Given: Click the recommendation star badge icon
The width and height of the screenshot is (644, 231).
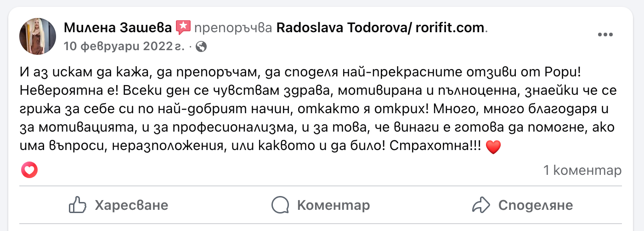Looking at the screenshot, I should click(x=183, y=28).
